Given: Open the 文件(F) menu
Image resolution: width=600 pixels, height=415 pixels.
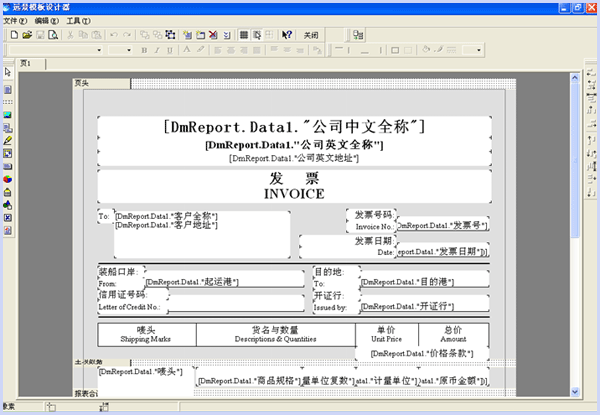Looking at the screenshot, I should pyautogui.click(x=15, y=21).
